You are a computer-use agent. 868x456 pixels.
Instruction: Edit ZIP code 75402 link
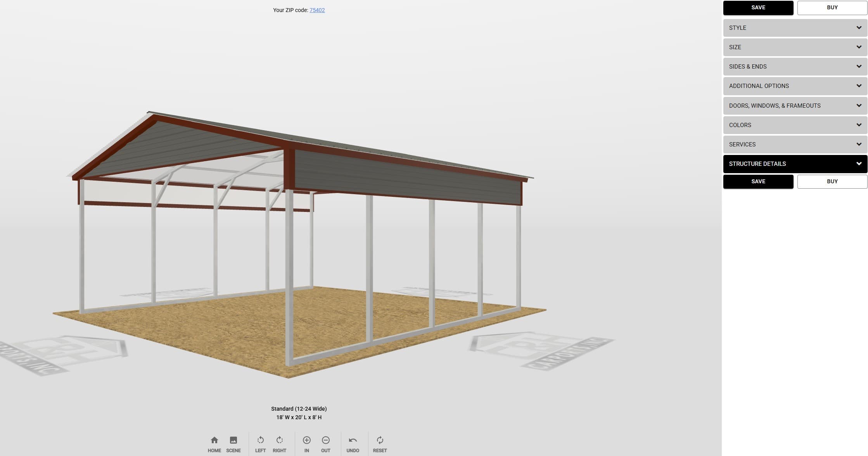[x=317, y=10]
